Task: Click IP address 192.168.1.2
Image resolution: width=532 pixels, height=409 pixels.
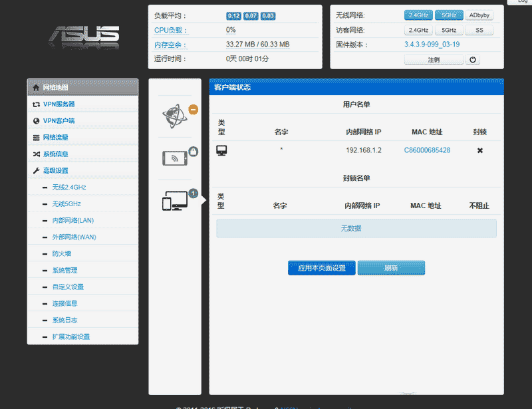Action: tap(364, 150)
